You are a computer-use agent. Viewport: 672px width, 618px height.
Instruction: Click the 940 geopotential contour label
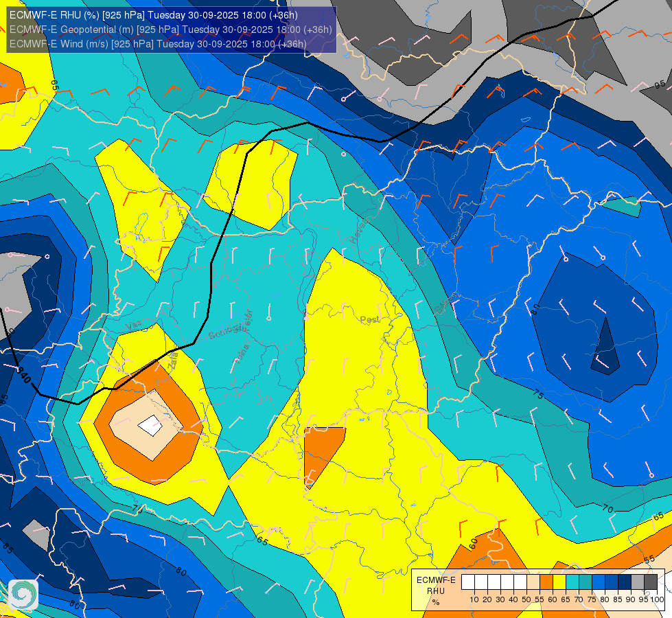coord(24,375)
